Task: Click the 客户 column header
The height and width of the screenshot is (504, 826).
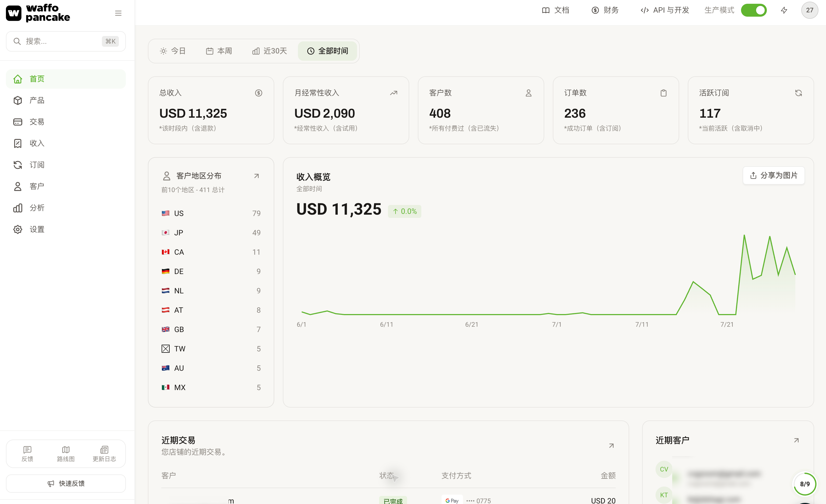Action: click(169, 476)
